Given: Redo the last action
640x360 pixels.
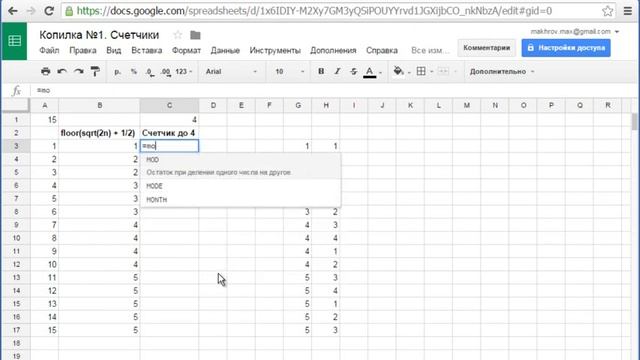Looking at the screenshot, I should (x=79, y=71).
